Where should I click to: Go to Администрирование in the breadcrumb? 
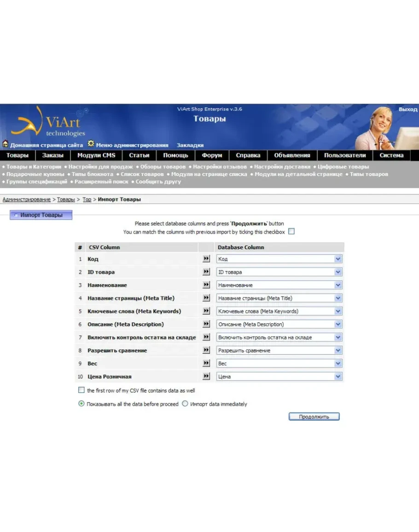coord(27,199)
